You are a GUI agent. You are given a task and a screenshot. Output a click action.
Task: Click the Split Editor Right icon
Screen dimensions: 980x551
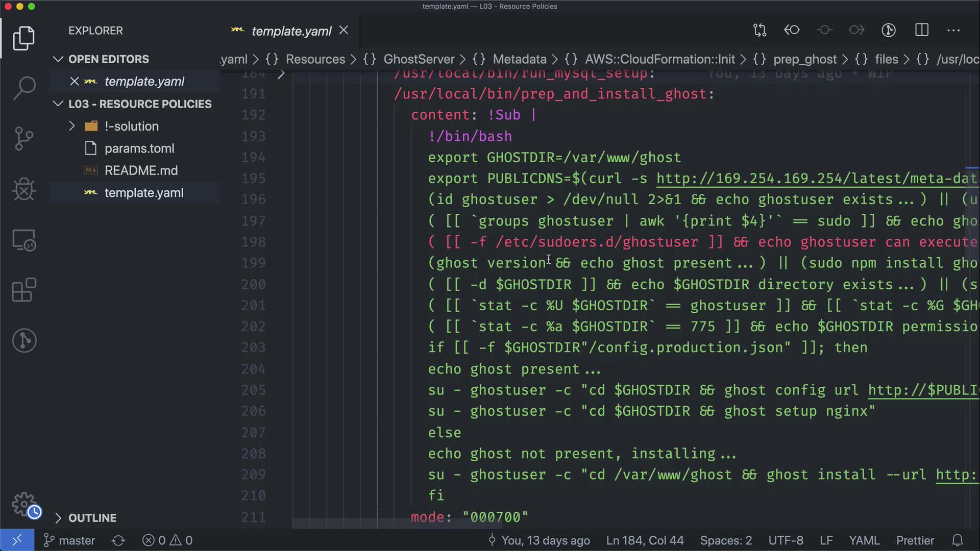[922, 30]
